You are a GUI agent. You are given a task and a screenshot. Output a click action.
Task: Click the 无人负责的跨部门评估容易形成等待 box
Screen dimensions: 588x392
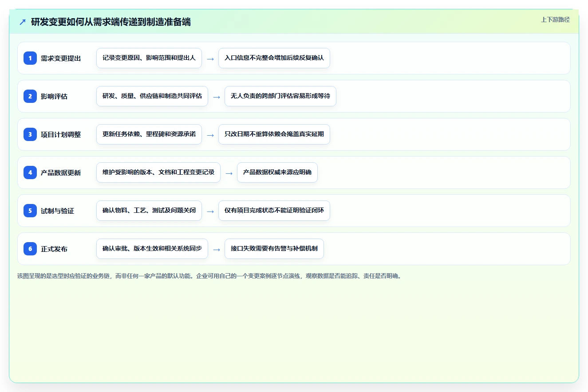pos(280,96)
